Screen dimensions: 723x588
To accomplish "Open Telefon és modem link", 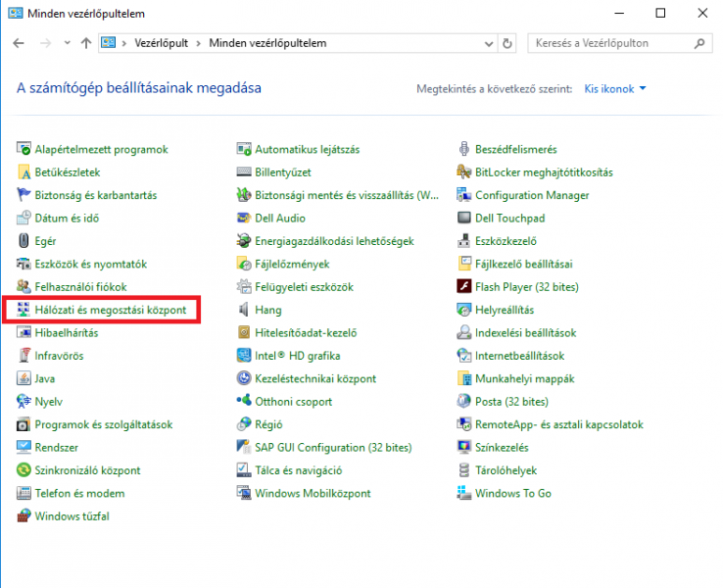I will (79, 493).
